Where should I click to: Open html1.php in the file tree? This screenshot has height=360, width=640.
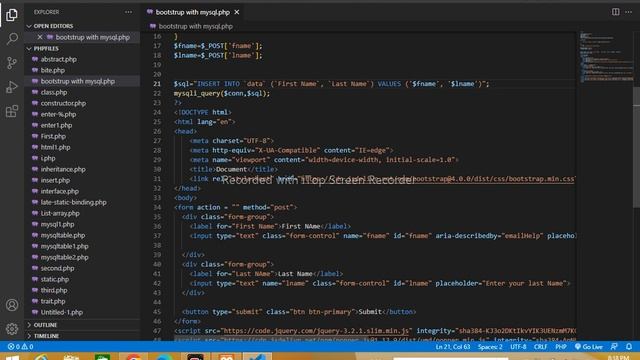click(x=56, y=147)
